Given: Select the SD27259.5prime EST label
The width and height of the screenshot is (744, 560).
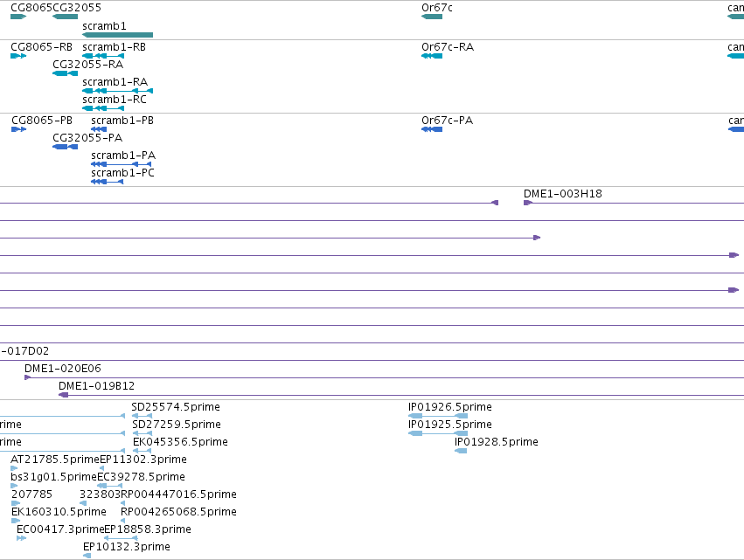Looking at the screenshot, I should click(x=177, y=425).
